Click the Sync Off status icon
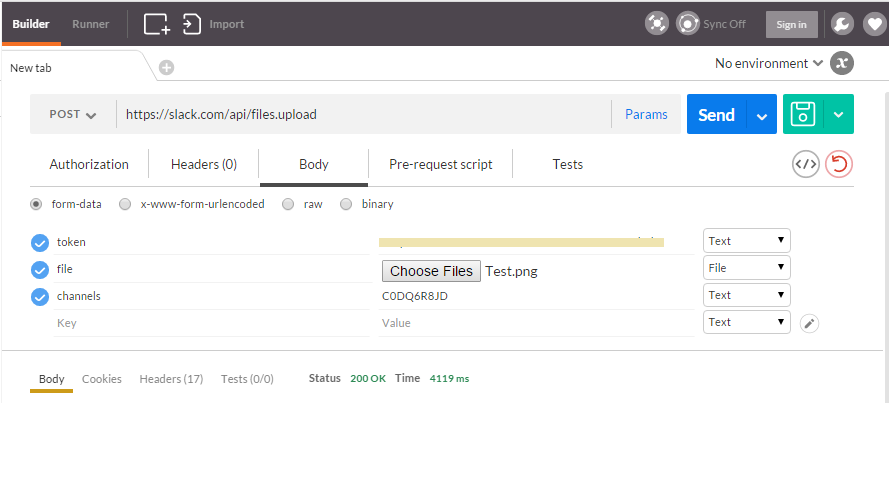 [x=688, y=24]
